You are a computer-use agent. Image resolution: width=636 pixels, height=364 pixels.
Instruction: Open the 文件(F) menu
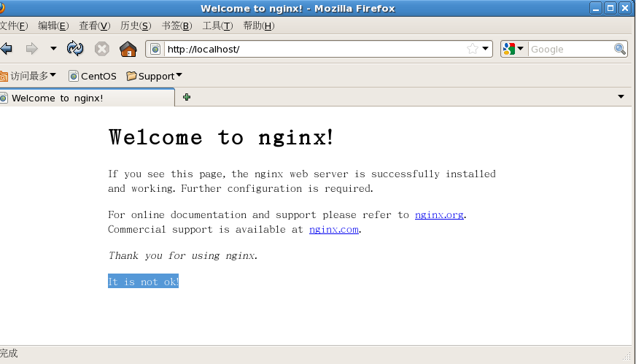click(x=14, y=26)
